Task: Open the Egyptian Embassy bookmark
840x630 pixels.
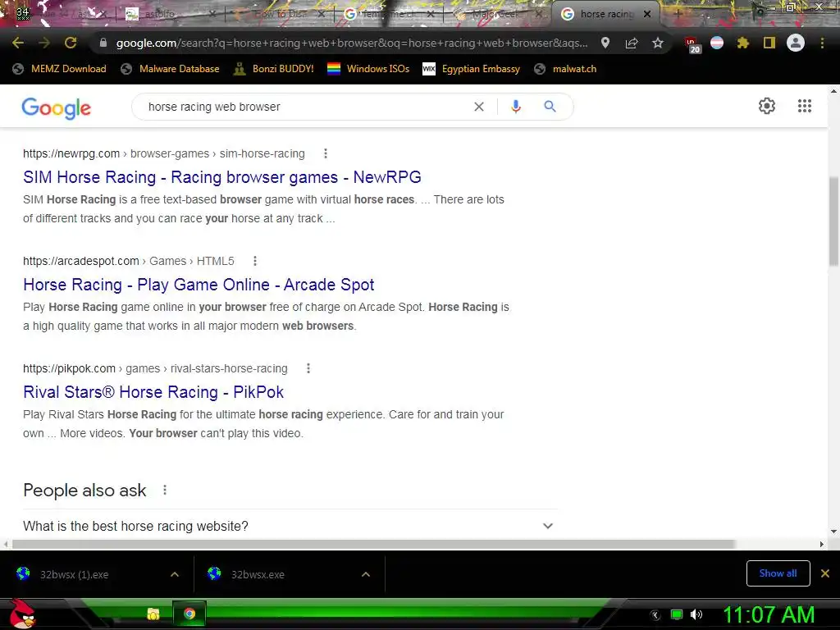Action: 472,69
